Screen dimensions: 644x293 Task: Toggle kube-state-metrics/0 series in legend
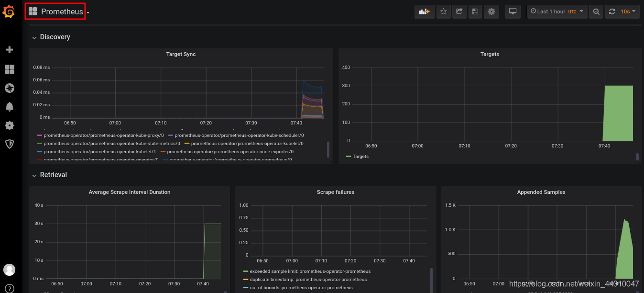[112, 143]
